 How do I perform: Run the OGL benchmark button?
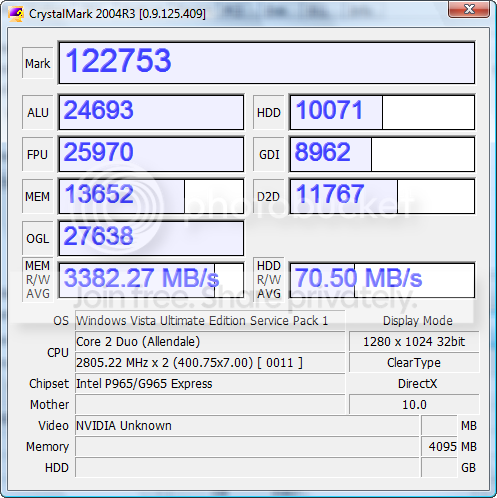(x=38, y=238)
